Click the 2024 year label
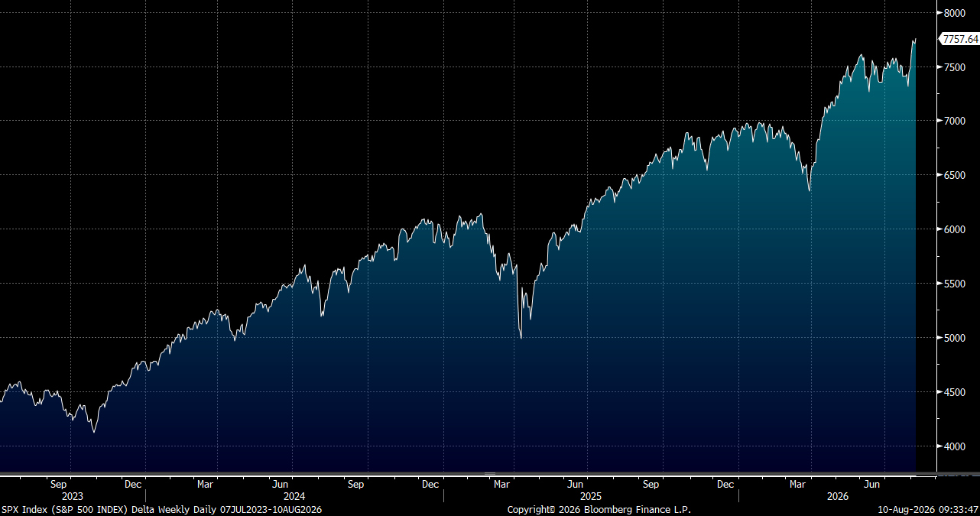980x516 pixels. point(294,496)
